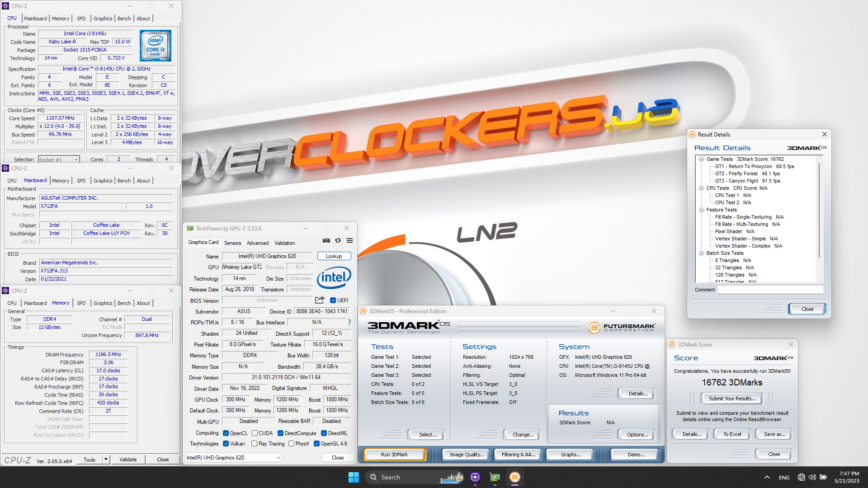Viewport: 868px width, 488px height.
Task: Click the Futuremark logo in 3DMark05
Action: pos(622,327)
